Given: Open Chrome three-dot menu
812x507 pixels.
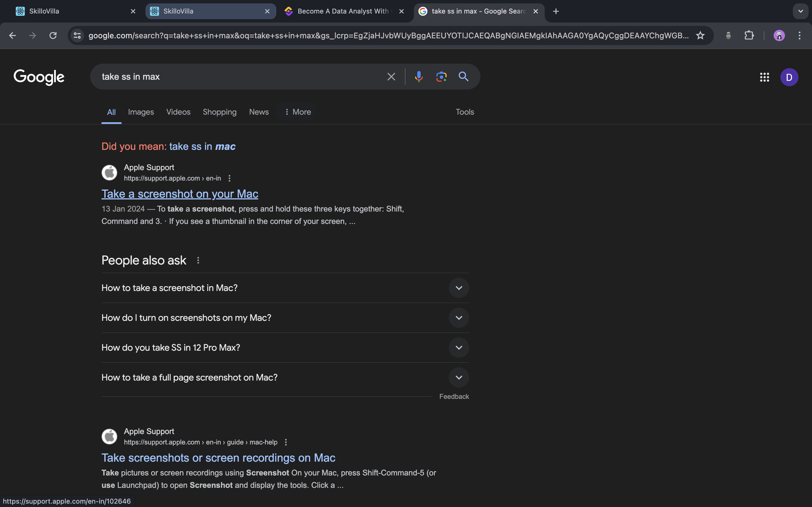Looking at the screenshot, I should click(799, 35).
